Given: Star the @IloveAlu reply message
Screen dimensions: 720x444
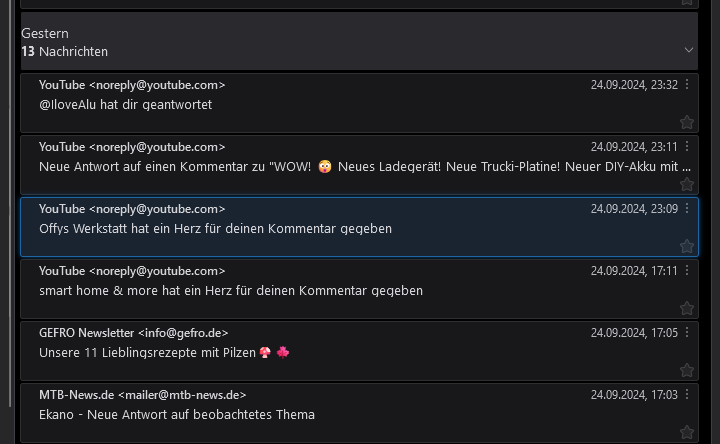Looking at the screenshot, I should tap(686, 122).
